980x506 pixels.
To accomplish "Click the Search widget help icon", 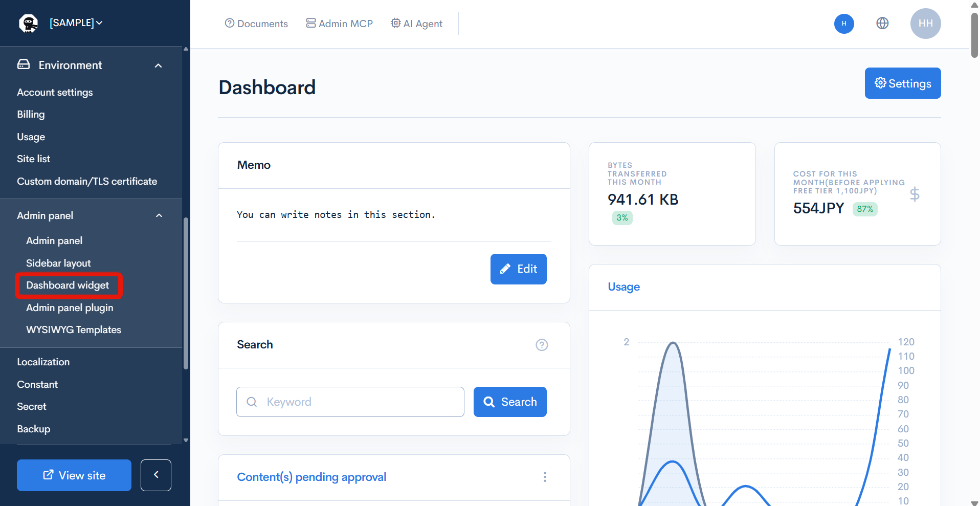I will (x=542, y=345).
